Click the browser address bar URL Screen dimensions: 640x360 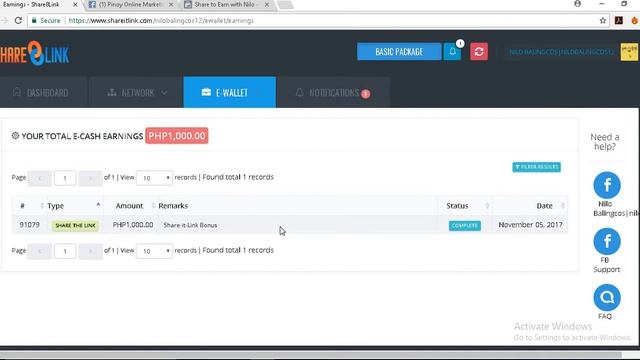tap(161, 20)
